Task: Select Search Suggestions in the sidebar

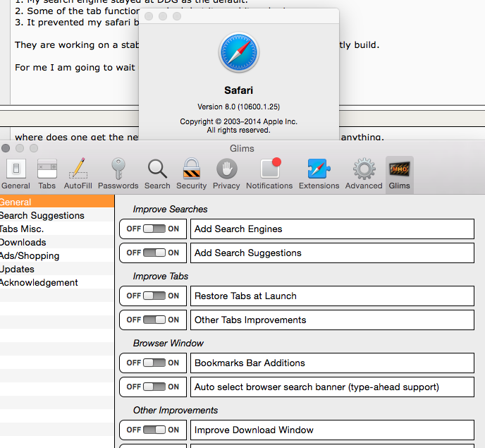Action: 57,215
